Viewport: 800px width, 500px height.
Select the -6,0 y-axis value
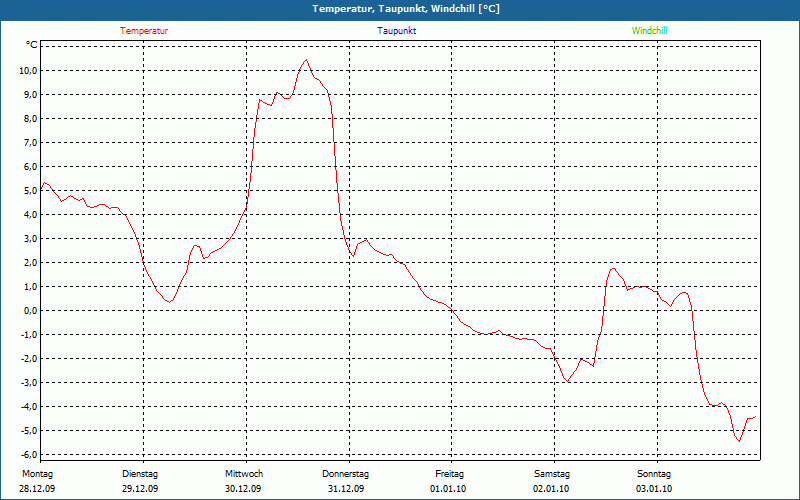(29, 454)
